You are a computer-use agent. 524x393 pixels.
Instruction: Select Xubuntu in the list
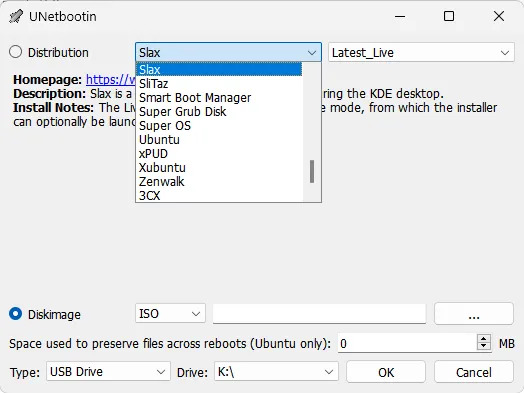pyautogui.click(x=219, y=168)
